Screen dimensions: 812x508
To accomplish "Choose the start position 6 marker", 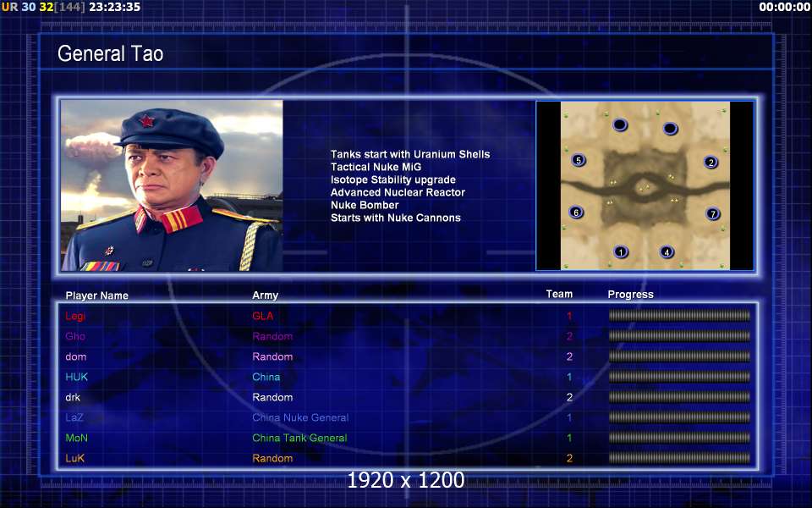I will (576, 212).
